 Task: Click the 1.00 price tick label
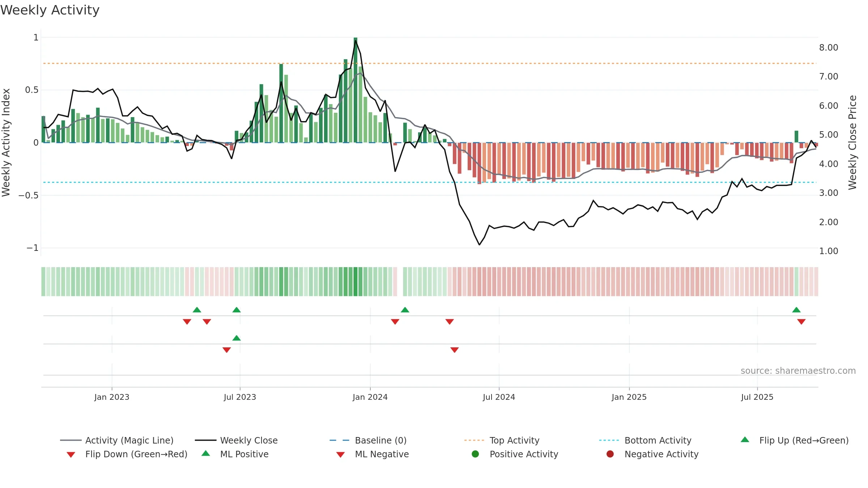click(829, 251)
